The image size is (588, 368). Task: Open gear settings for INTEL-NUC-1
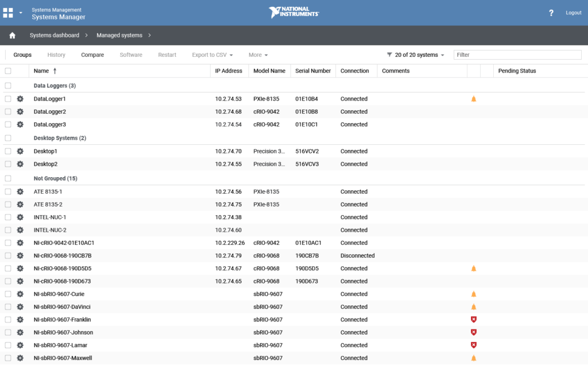tap(20, 217)
